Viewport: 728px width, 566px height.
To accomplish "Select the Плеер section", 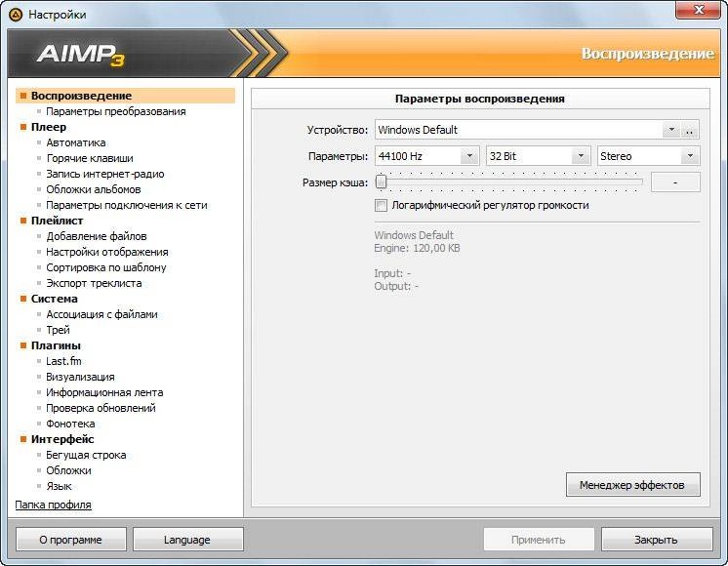I will (x=49, y=127).
